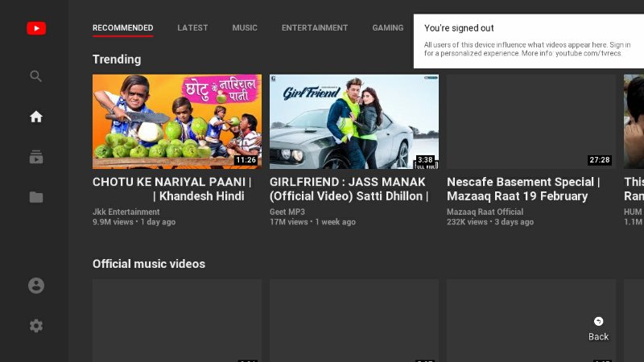Open the GAMING tab
The height and width of the screenshot is (362, 644).
click(x=388, y=28)
